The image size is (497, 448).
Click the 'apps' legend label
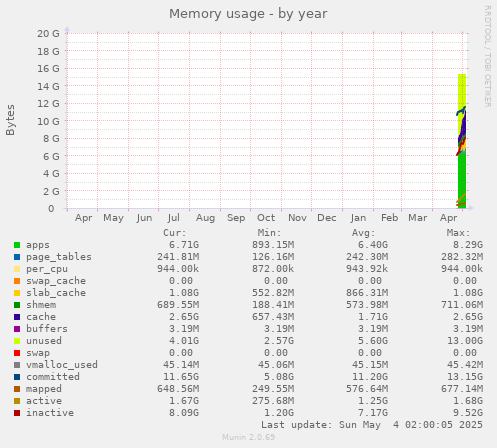point(38,245)
